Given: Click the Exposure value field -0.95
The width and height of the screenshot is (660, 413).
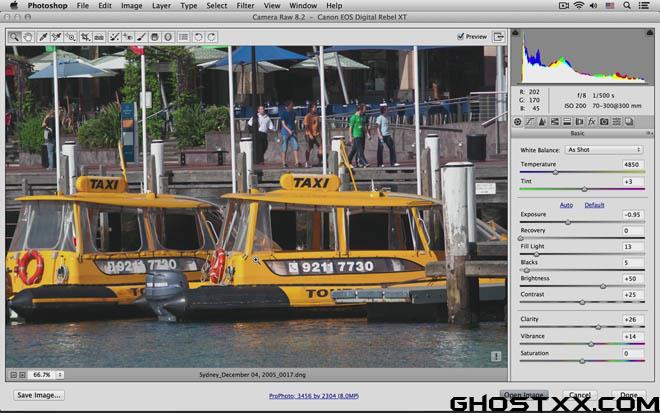Looking at the screenshot, I should 633,215.
